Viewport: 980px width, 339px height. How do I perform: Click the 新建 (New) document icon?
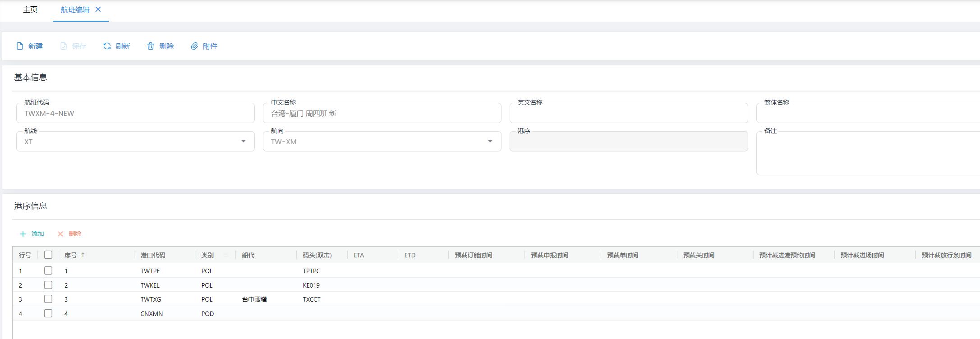click(20, 46)
